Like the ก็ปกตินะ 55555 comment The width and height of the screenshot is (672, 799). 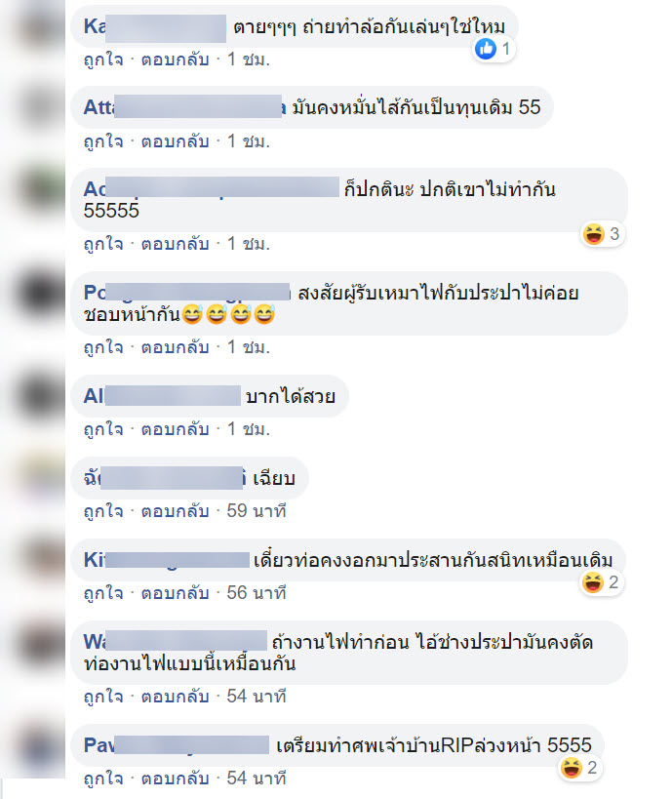(103, 244)
